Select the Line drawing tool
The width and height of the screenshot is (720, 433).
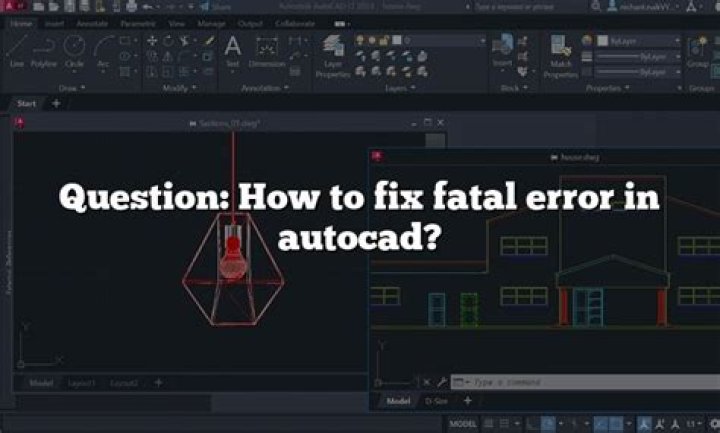[17, 51]
